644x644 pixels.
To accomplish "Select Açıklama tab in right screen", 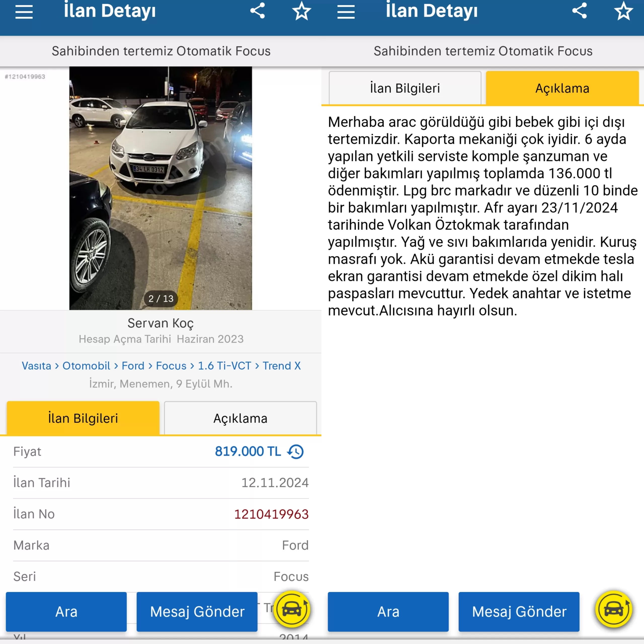I will 562,88.
